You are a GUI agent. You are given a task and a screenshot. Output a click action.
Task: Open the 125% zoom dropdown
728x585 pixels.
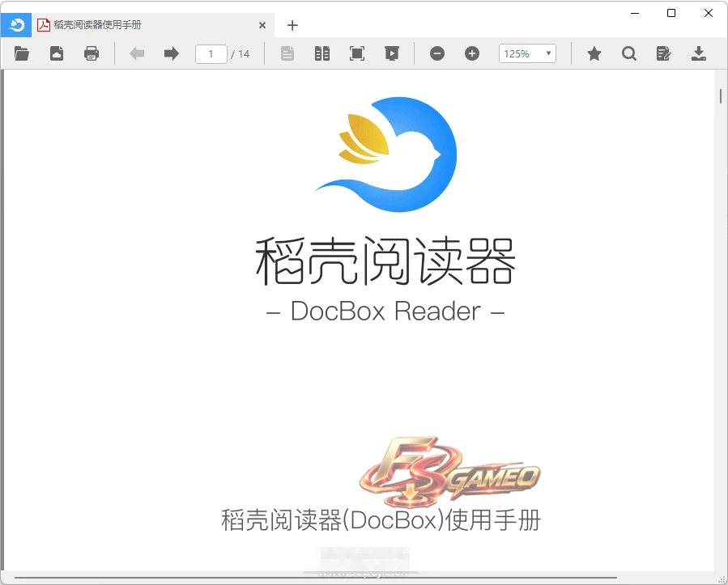coord(527,53)
